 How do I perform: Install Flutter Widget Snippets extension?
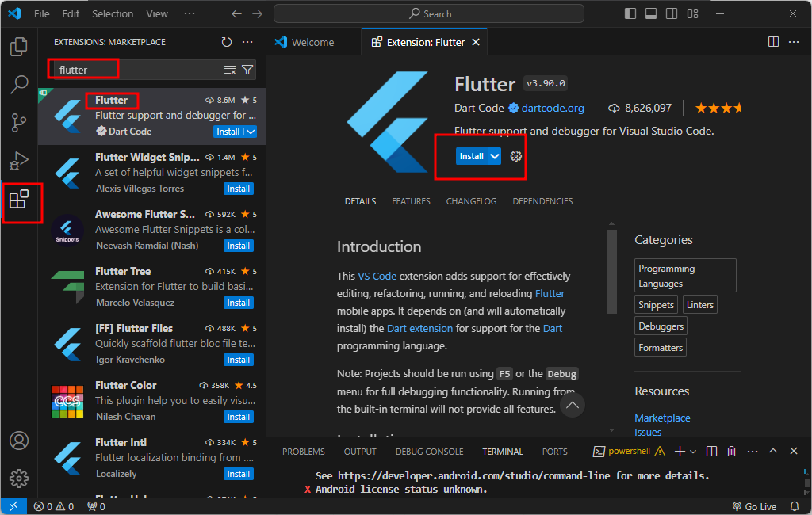click(x=238, y=189)
